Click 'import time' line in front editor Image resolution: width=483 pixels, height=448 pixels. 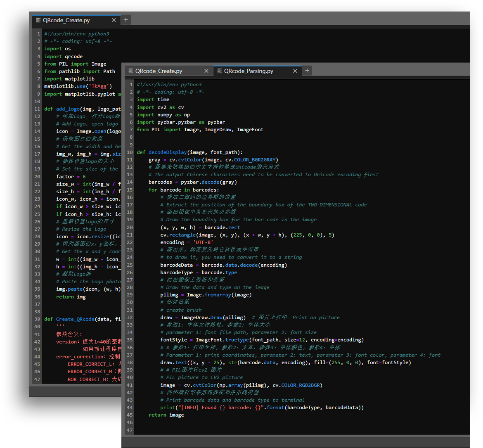pos(153,100)
